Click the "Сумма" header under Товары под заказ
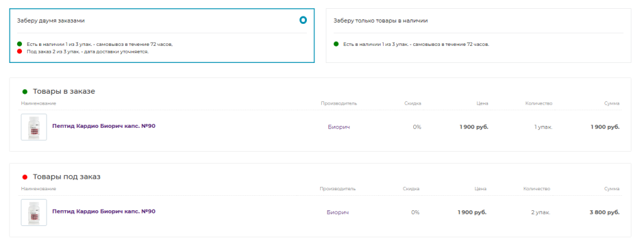 point(612,189)
